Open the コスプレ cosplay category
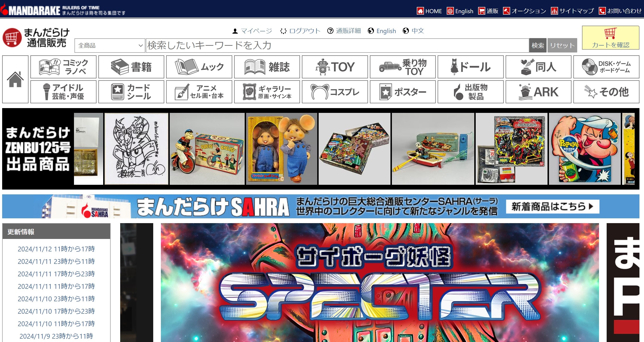644x342 pixels. pyautogui.click(x=335, y=92)
